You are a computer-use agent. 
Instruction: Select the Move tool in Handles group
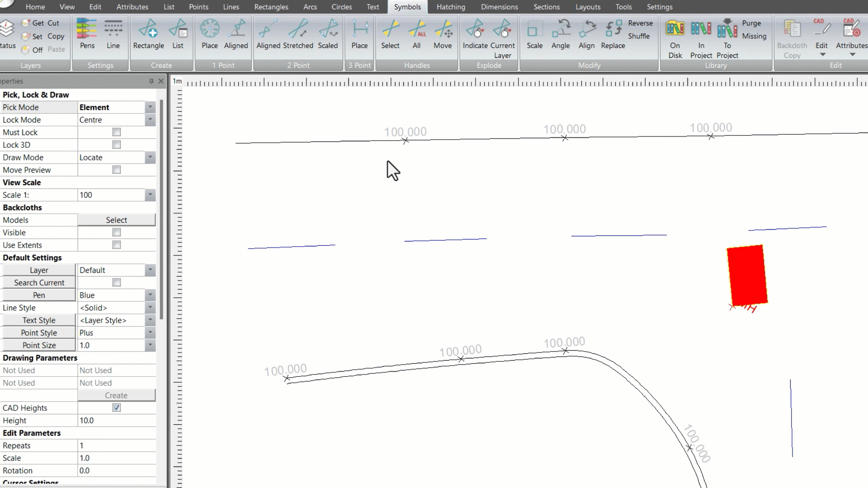point(443,34)
